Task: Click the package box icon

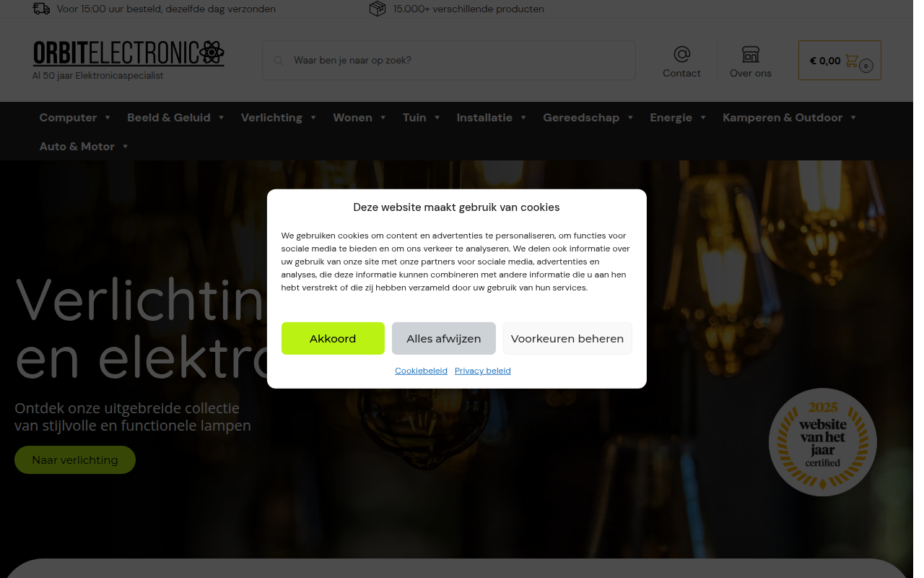Action: click(378, 9)
